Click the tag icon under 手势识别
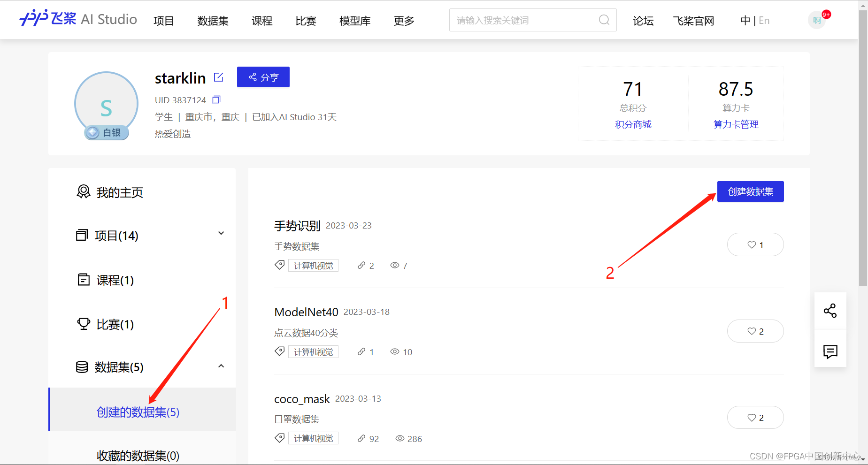The image size is (868, 465). [x=279, y=265]
